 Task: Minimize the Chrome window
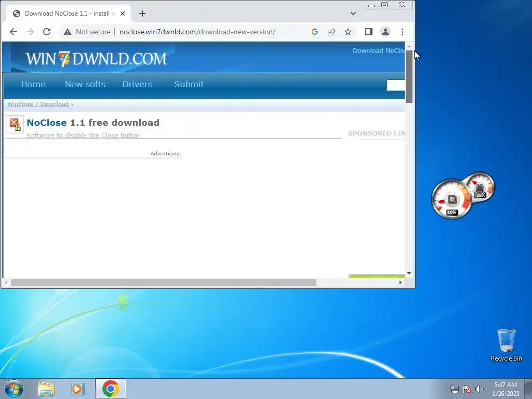[x=371, y=5]
